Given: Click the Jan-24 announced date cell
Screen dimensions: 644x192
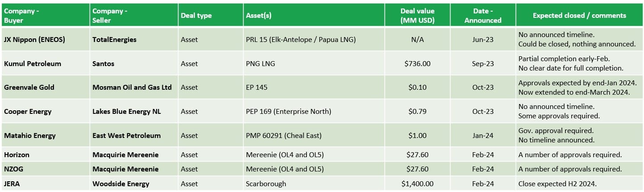Looking at the screenshot, I should click(x=483, y=135).
